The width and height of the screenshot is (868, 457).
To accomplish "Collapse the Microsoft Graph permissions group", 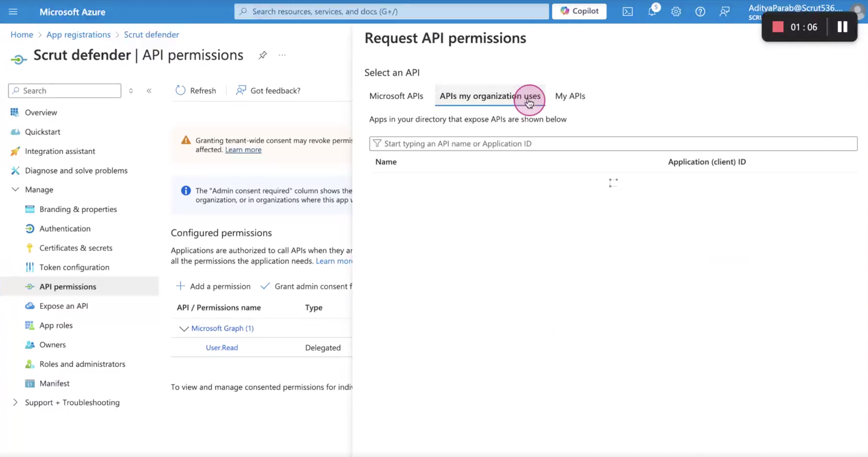I will (x=184, y=328).
